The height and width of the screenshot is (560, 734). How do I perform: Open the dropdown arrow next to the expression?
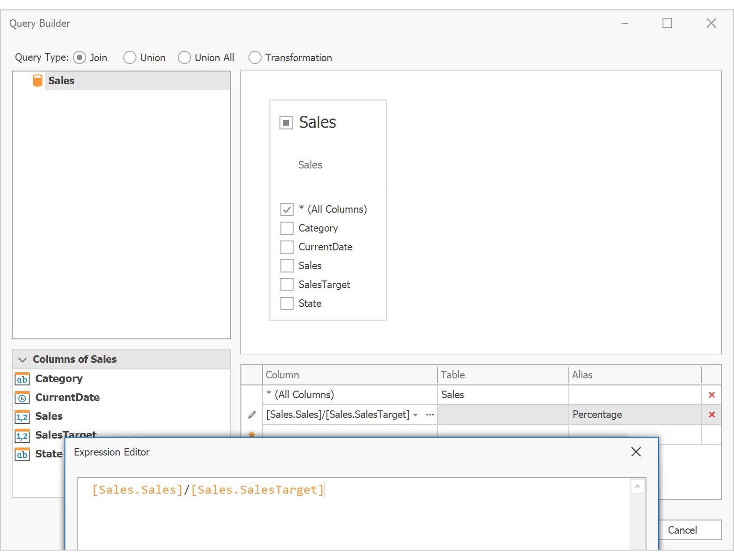pyautogui.click(x=415, y=415)
